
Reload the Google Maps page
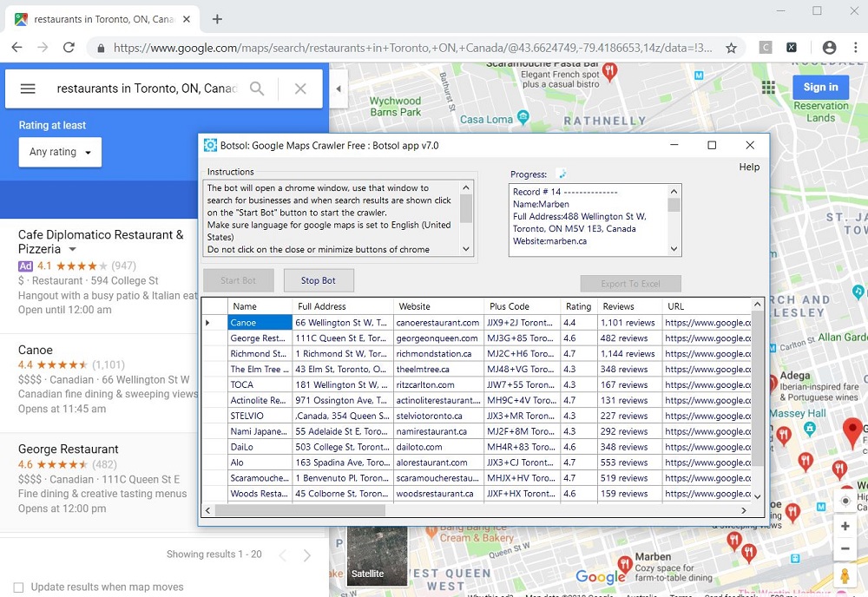tap(69, 48)
